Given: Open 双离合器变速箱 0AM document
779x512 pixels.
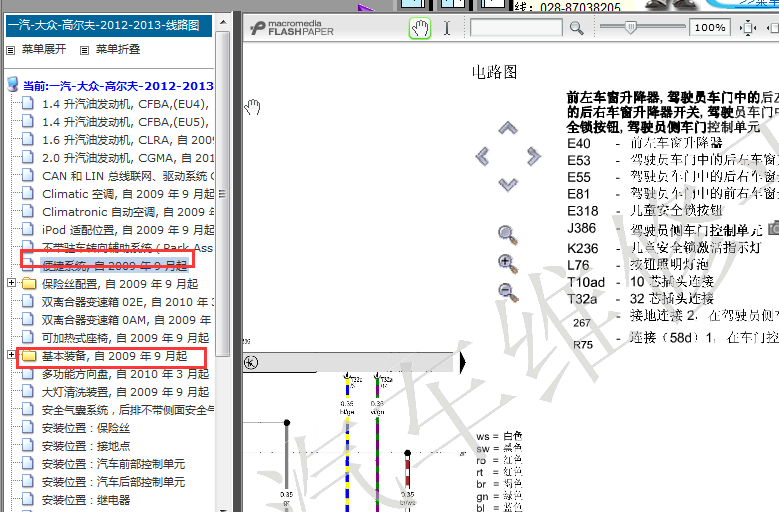Looking at the screenshot, I should coord(126,320).
